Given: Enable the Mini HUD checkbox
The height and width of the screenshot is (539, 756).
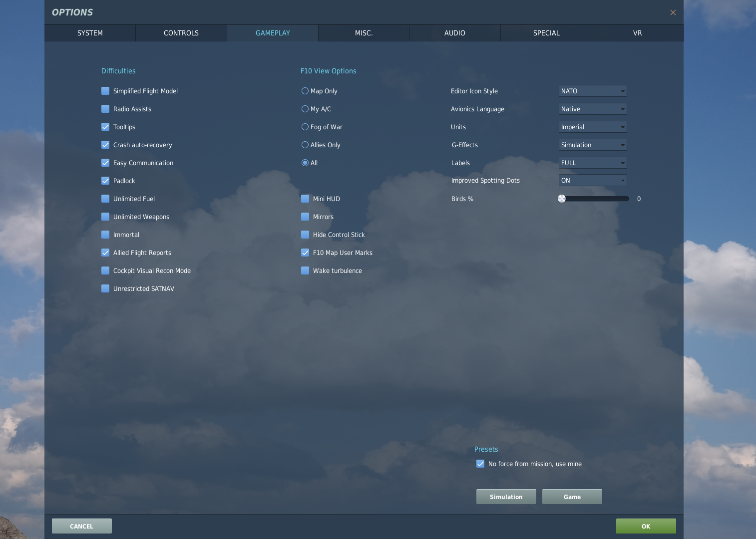Looking at the screenshot, I should (x=305, y=199).
